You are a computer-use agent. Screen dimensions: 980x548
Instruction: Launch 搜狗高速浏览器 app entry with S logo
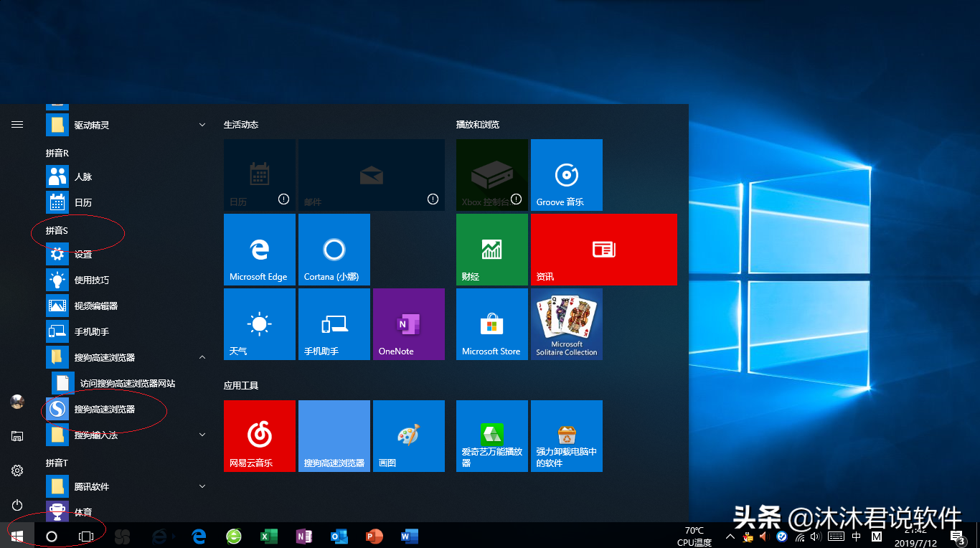pos(126,409)
